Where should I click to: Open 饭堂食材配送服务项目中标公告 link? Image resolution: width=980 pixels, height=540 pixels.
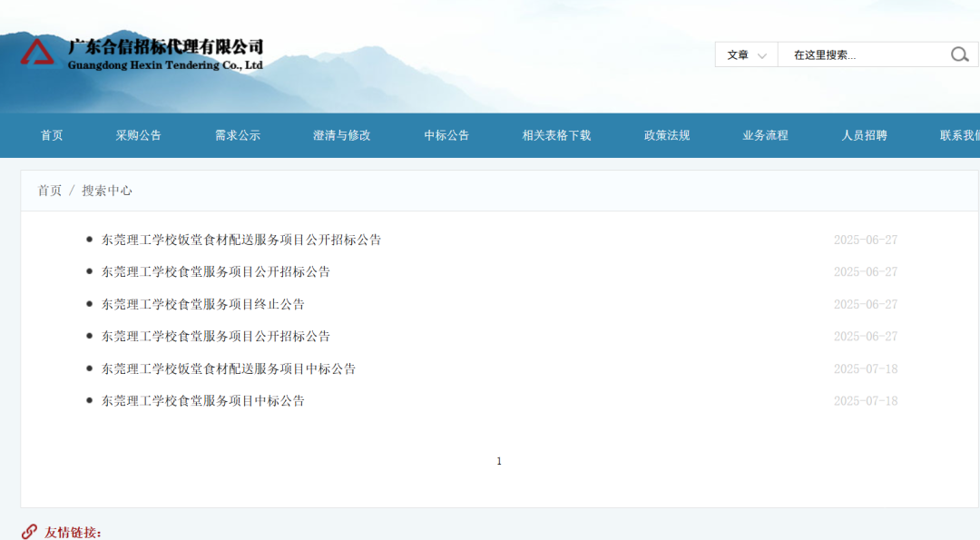[229, 368]
